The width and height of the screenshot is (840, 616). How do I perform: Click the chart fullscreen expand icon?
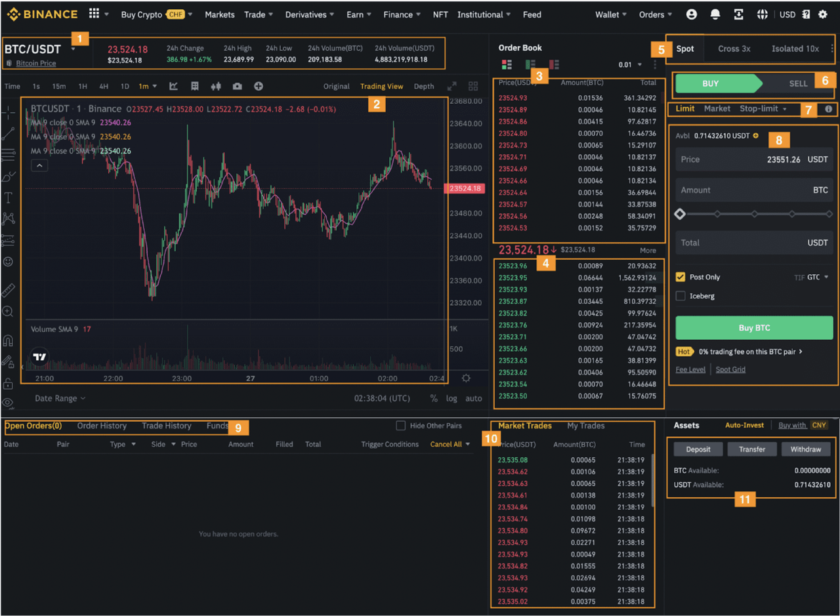pyautogui.click(x=451, y=86)
